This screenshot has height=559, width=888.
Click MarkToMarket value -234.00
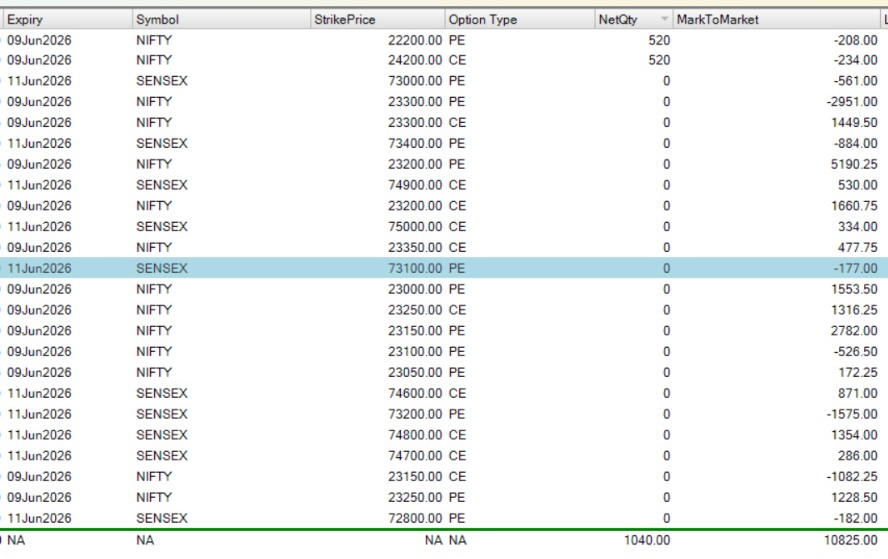tap(855, 60)
